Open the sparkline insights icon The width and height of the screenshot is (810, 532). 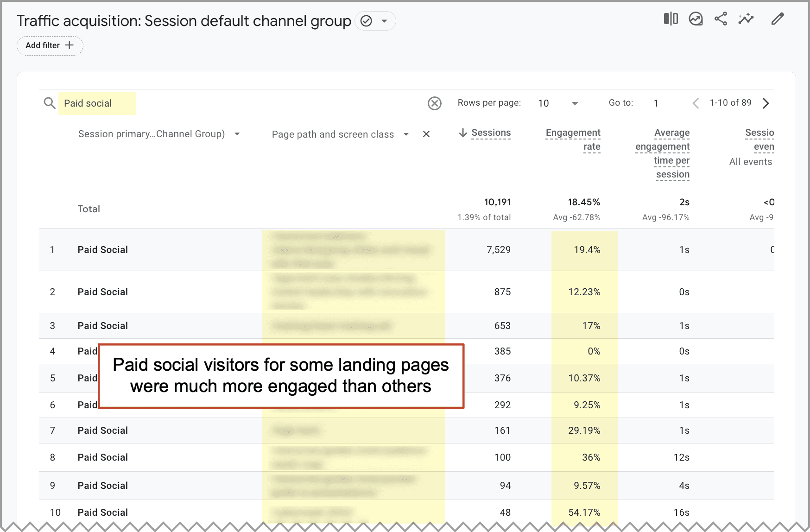[746, 19]
